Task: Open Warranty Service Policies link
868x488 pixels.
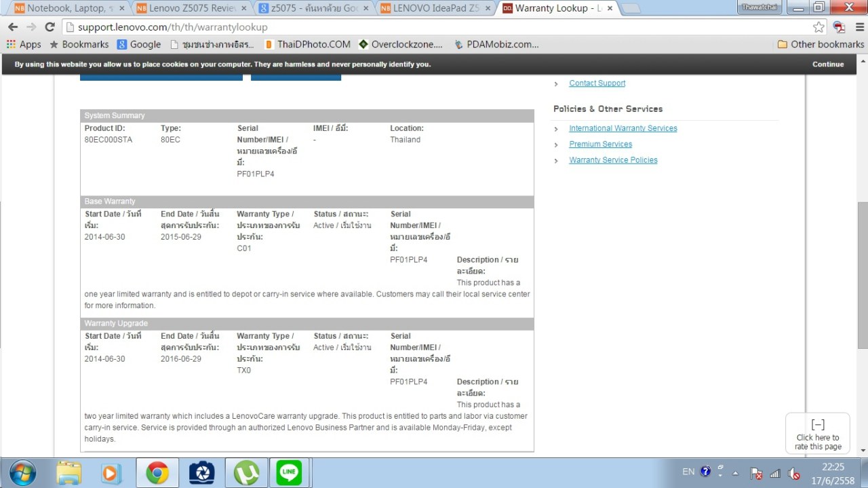Action: pos(613,160)
